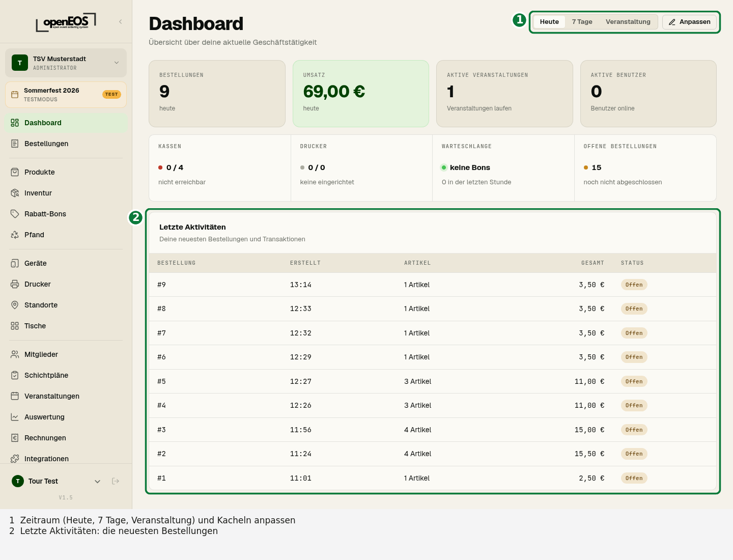Open order #9 in the activity table
733x560 pixels.
pyautogui.click(x=433, y=285)
